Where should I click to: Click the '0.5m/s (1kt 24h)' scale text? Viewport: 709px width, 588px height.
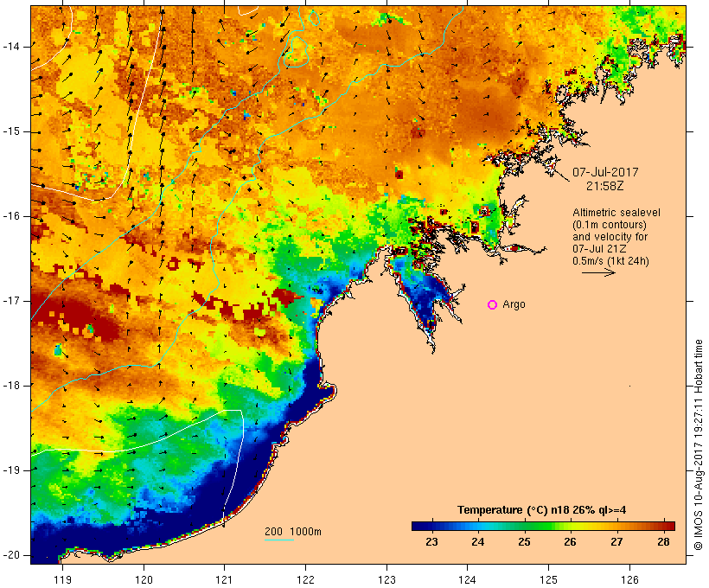[611, 261]
